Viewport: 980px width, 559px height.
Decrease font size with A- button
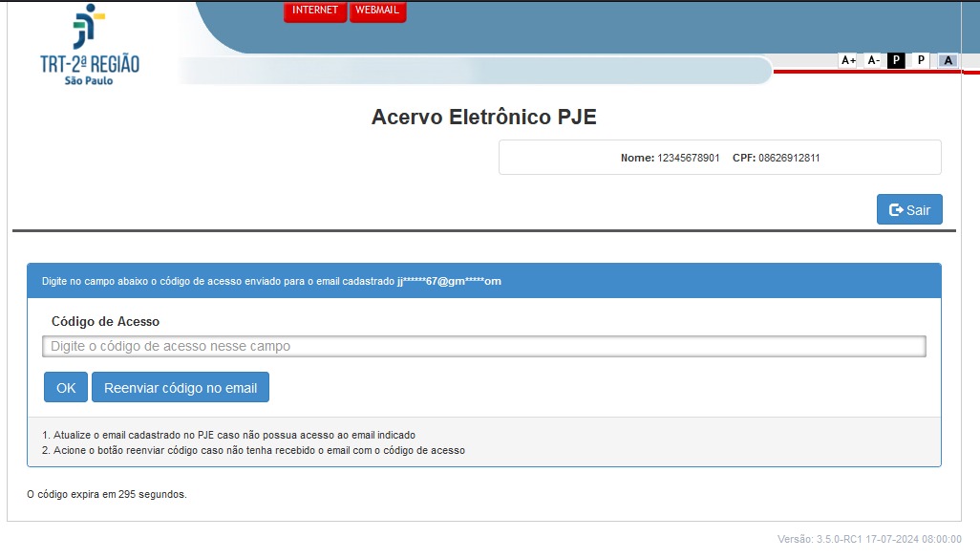[x=873, y=60]
